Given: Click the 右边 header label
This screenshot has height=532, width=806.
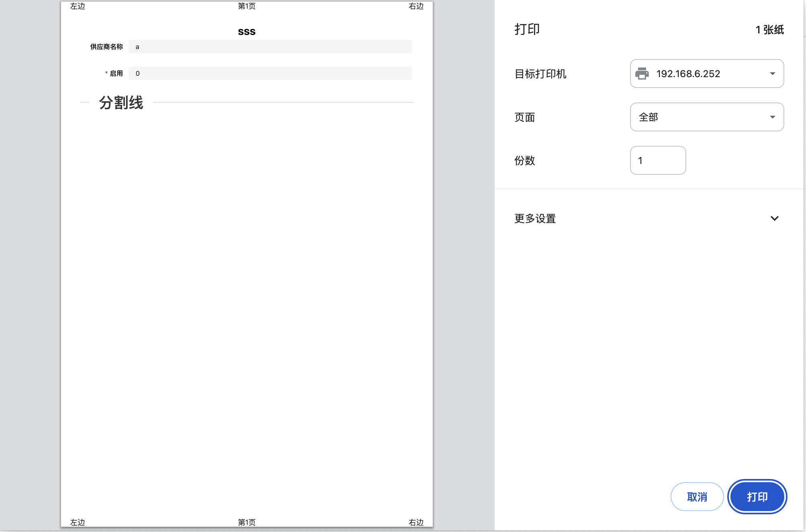Looking at the screenshot, I should click(x=417, y=6).
